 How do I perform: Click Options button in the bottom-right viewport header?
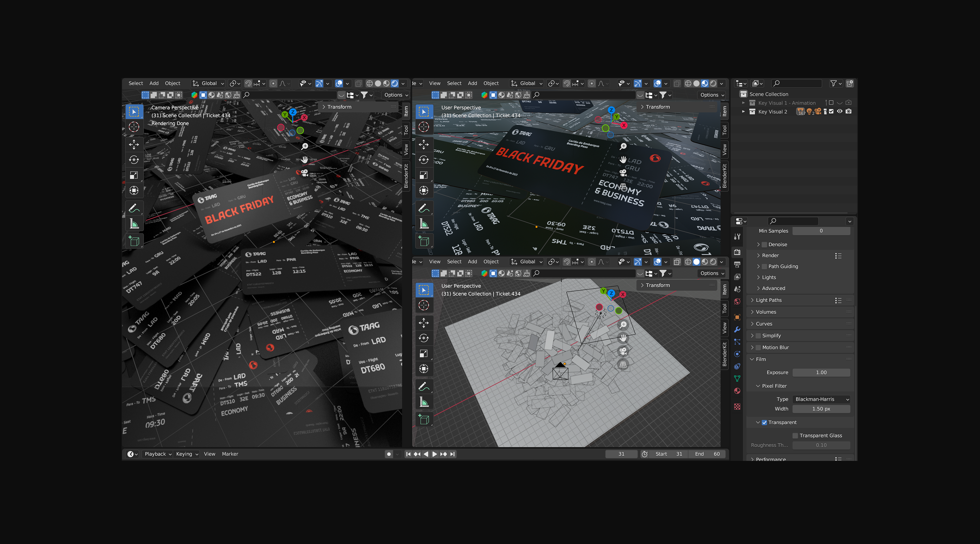pyautogui.click(x=712, y=273)
